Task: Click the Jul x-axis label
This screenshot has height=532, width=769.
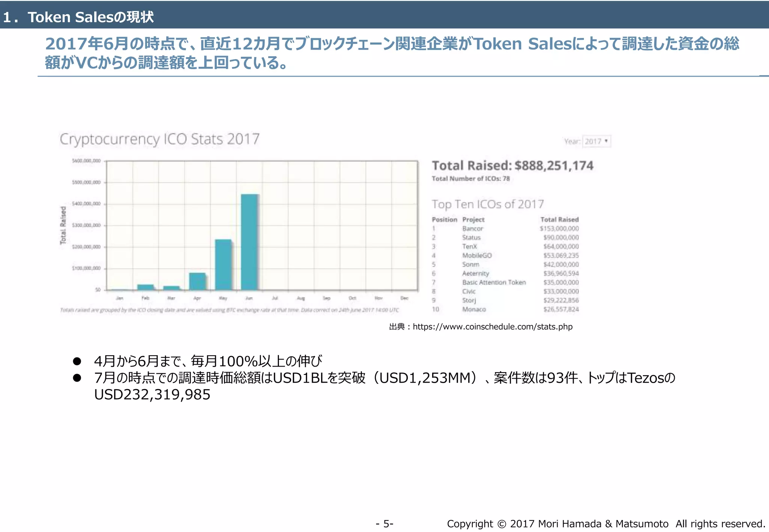Action: tap(275, 298)
